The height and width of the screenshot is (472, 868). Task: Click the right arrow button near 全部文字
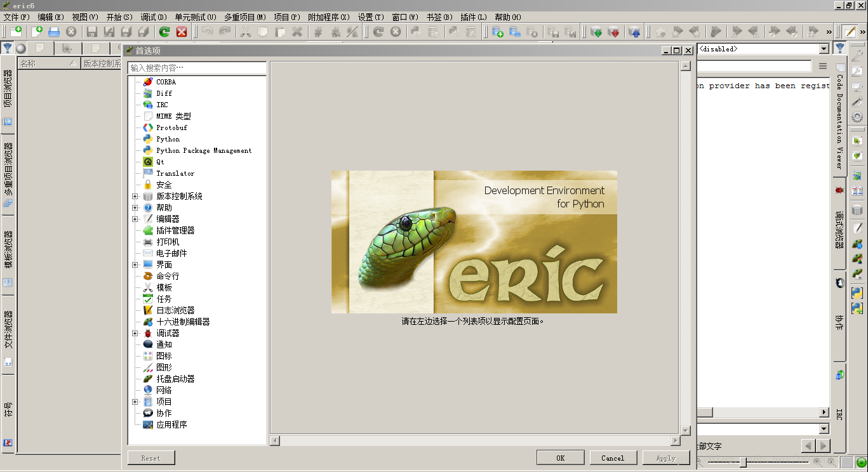click(x=823, y=446)
